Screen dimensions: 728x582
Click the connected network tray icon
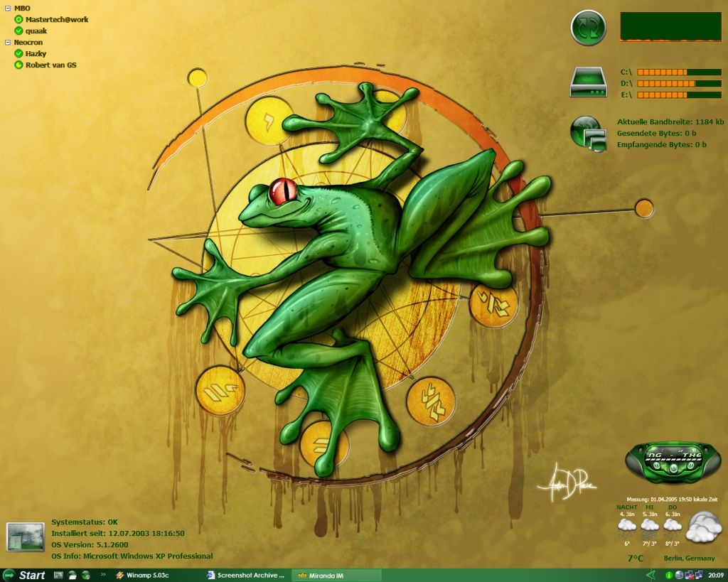[x=698, y=576]
